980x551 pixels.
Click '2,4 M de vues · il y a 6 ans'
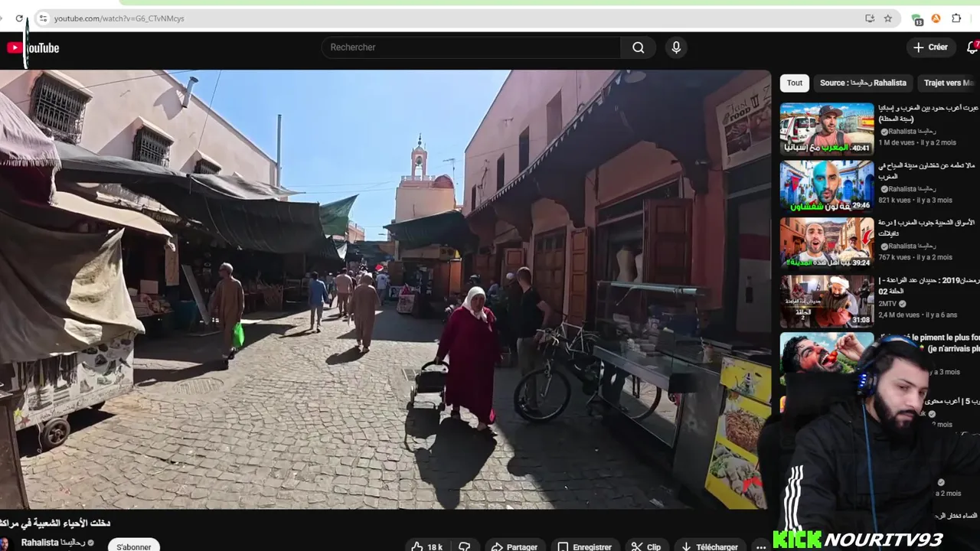[917, 315]
